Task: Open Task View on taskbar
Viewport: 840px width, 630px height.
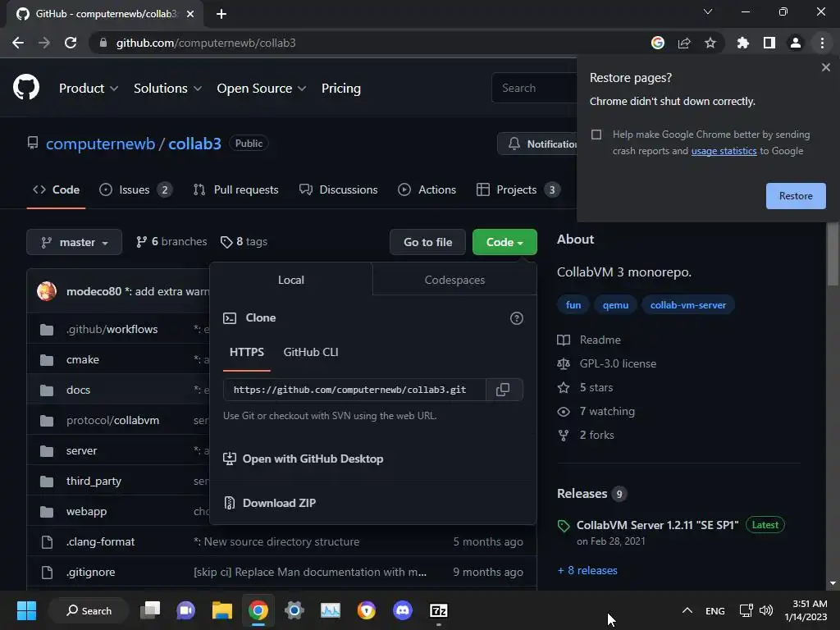Action: click(151, 610)
